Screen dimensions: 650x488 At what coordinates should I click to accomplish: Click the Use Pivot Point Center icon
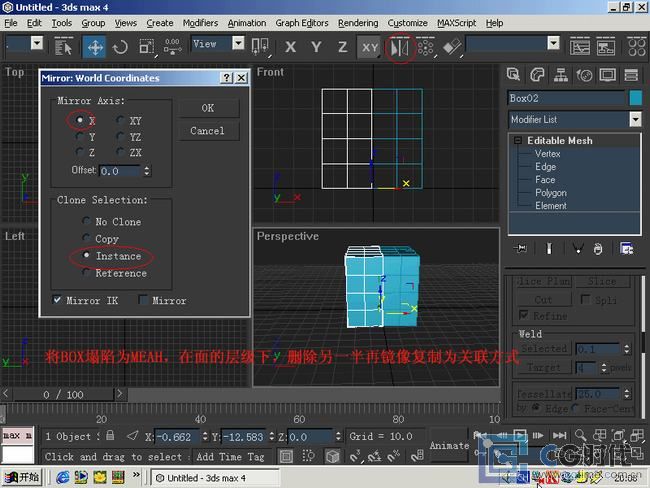(260, 46)
